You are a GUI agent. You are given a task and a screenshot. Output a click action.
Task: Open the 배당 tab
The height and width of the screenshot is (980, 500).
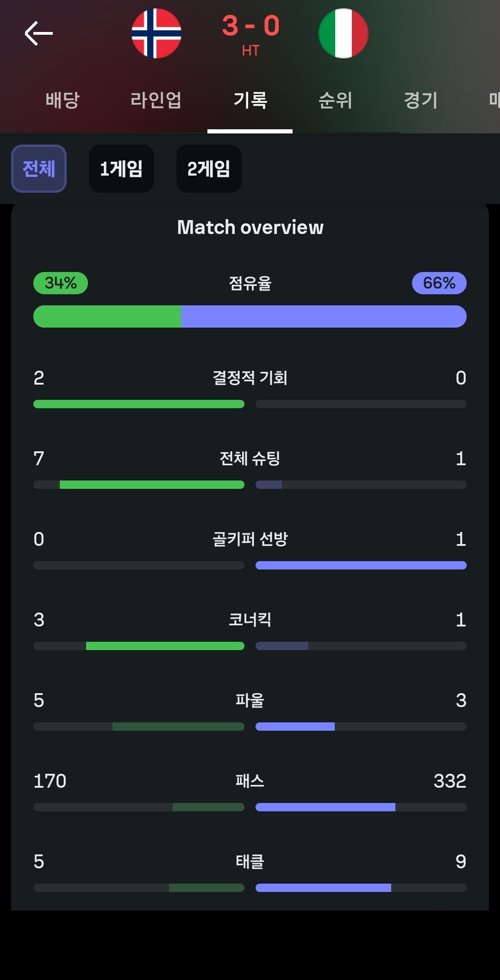(62, 100)
